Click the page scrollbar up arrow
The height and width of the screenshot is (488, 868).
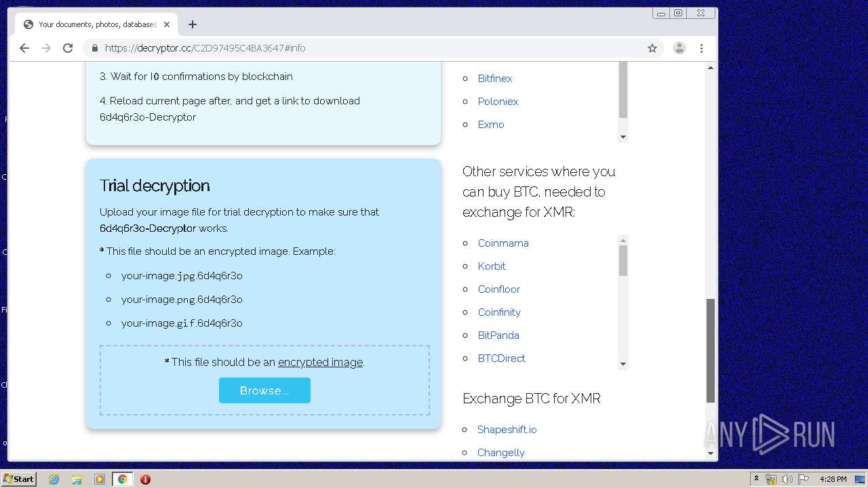pos(711,68)
